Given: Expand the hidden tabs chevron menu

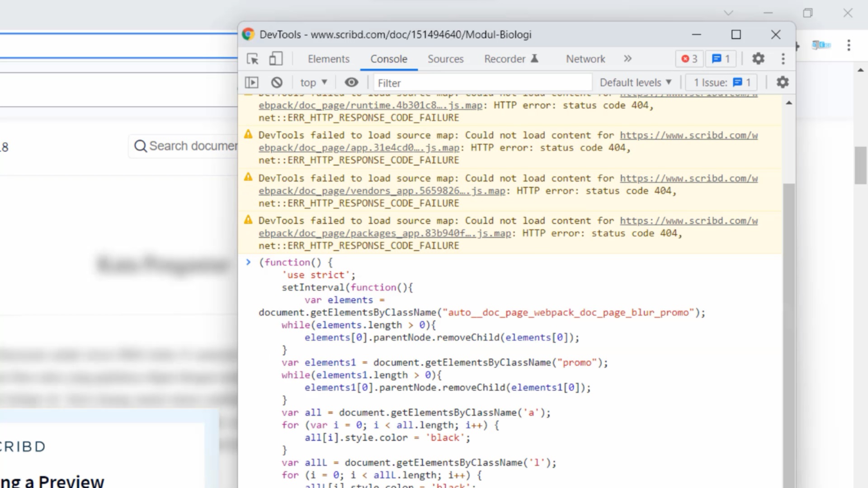Looking at the screenshot, I should (x=627, y=59).
